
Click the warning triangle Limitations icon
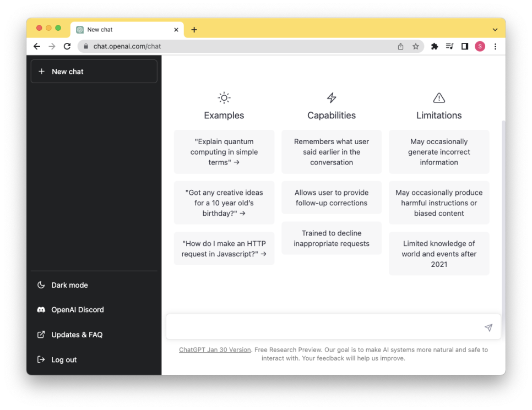439,98
